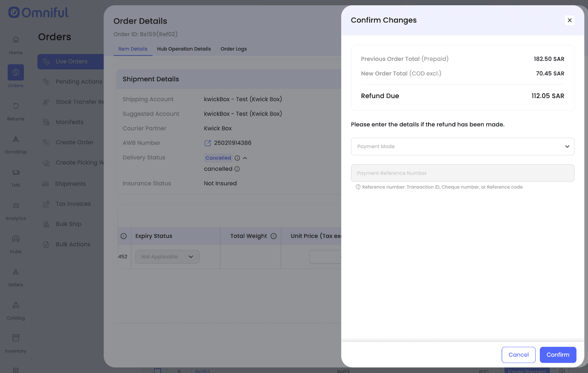This screenshot has height=373, width=588.
Task: Open the Payment Mode dropdown
Action: click(462, 146)
